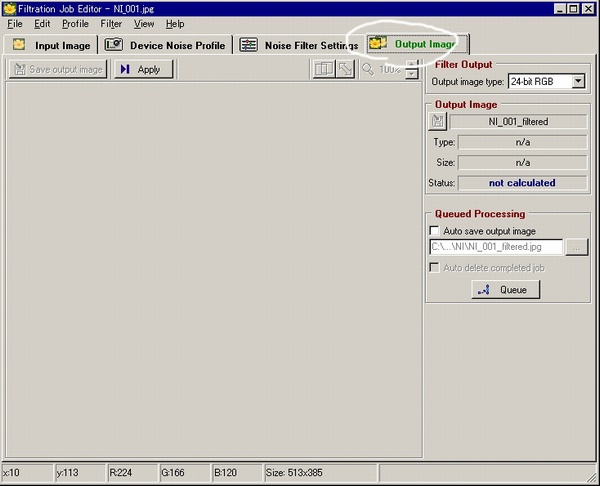Click the Queue button
This screenshot has width=600, height=486.
click(506, 290)
